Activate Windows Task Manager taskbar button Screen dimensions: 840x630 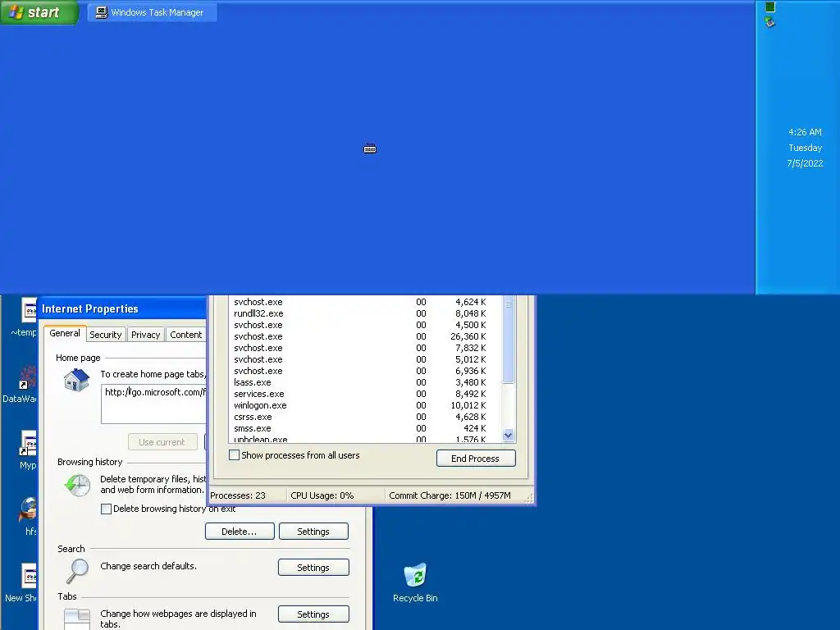[x=152, y=12]
